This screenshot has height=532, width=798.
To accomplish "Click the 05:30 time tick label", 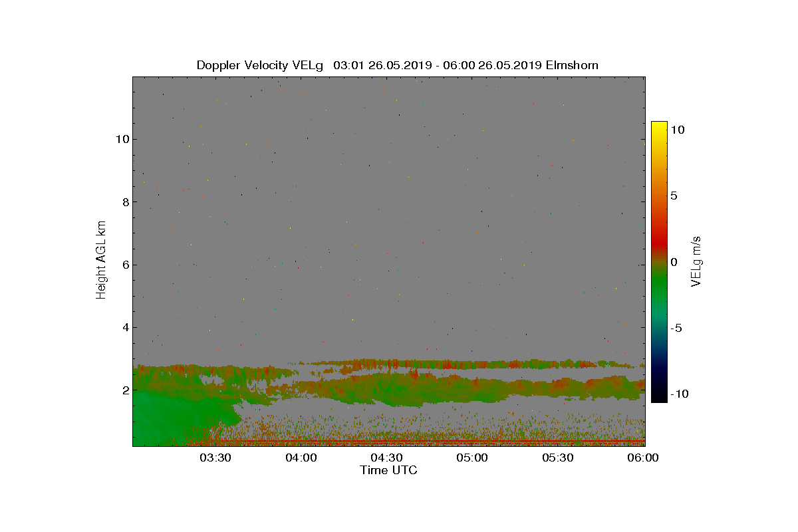I will point(558,458).
